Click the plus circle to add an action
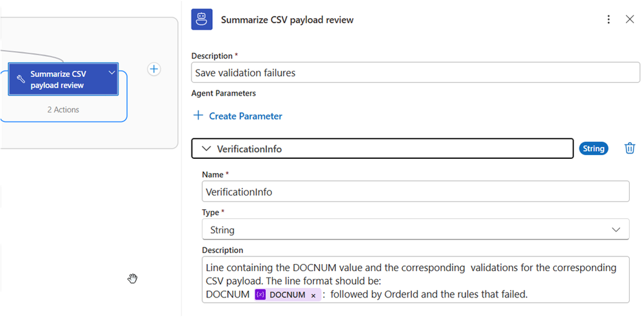The image size is (644, 317). [x=154, y=69]
